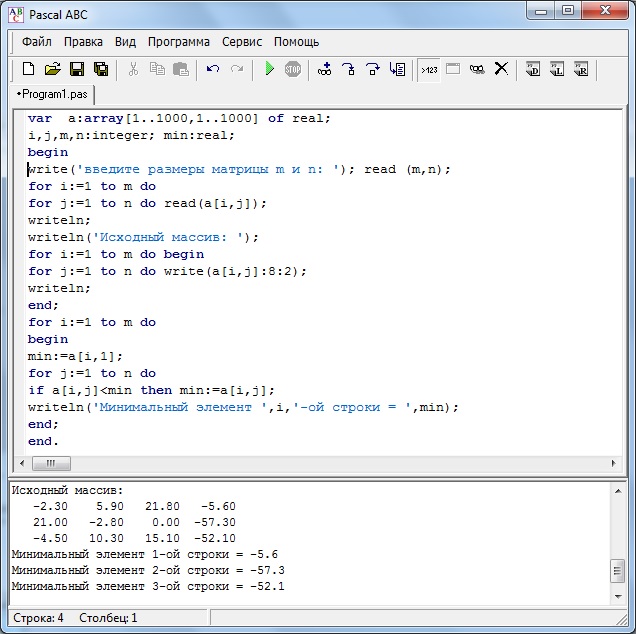Stop the program with the STOP icon
The width and height of the screenshot is (636, 634).
click(292, 69)
